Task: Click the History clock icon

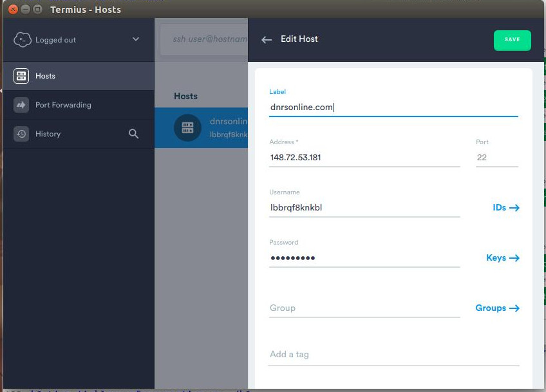Action: coord(21,134)
